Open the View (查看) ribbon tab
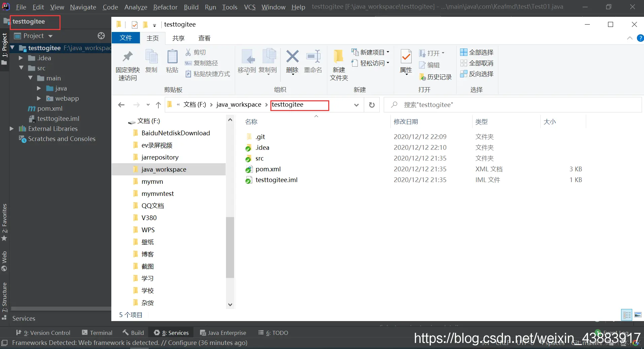This screenshot has height=349, width=644. click(x=204, y=38)
